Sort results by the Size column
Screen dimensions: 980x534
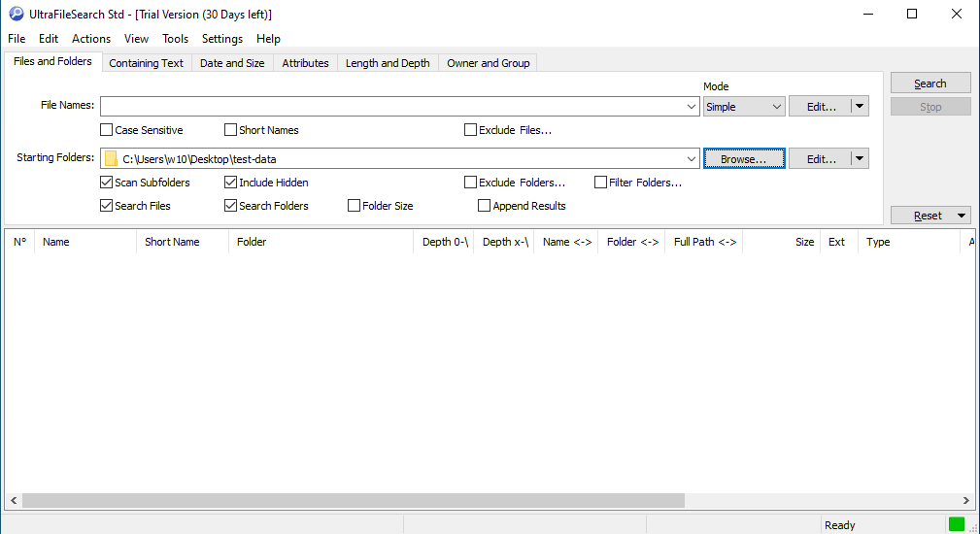[781, 242]
